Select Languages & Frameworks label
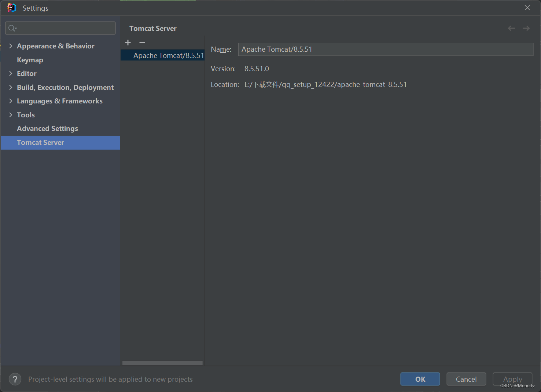541x392 pixels. (x=60, y=101)
